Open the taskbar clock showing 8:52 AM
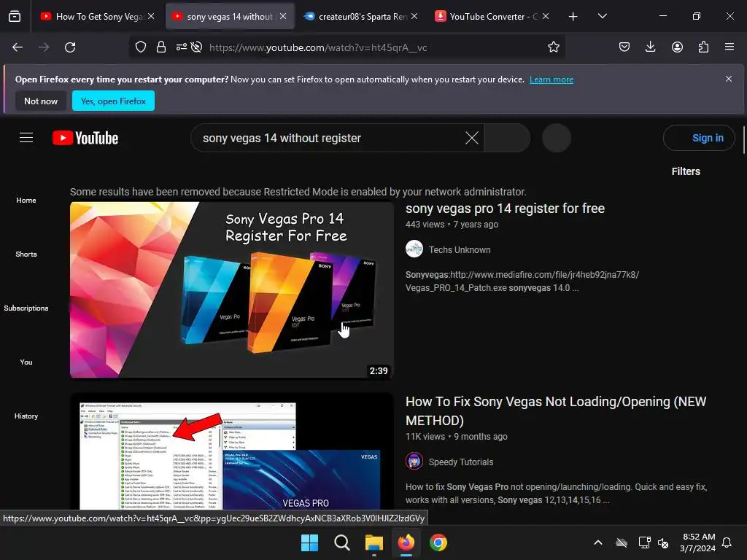The image size is (747, 560). point(697,542)
